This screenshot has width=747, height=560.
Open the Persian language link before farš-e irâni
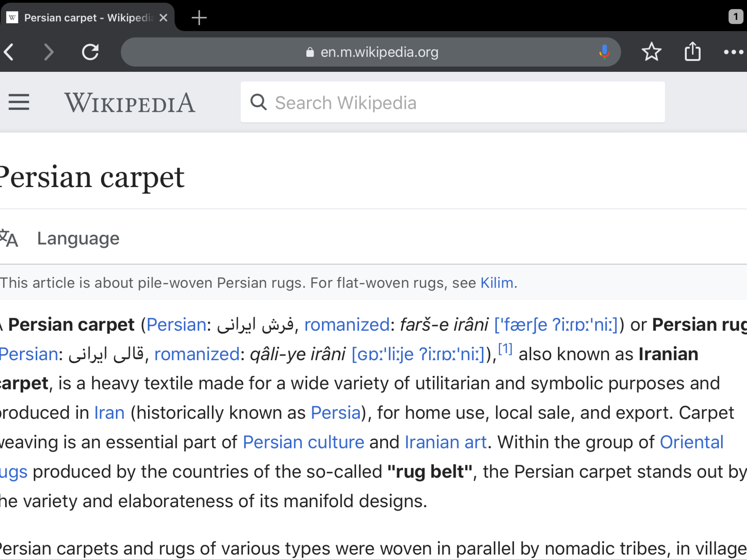pyautogui.click(x=177, y=324)
